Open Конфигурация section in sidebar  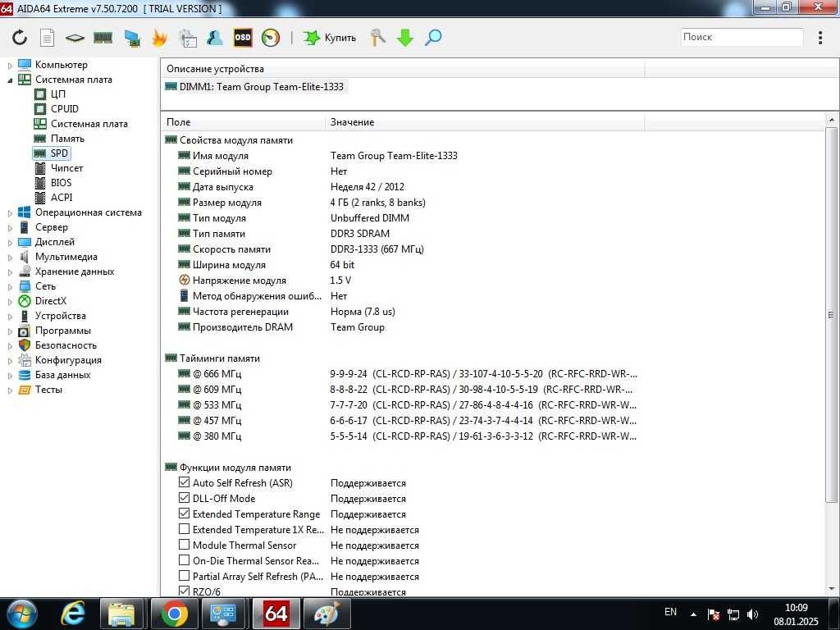tap(68, 360)
